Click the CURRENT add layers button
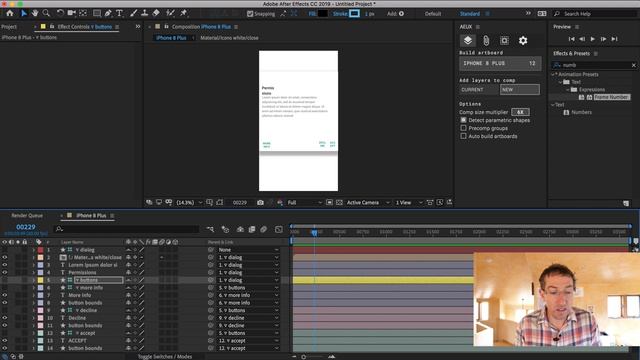 click(x=478, y=89)
